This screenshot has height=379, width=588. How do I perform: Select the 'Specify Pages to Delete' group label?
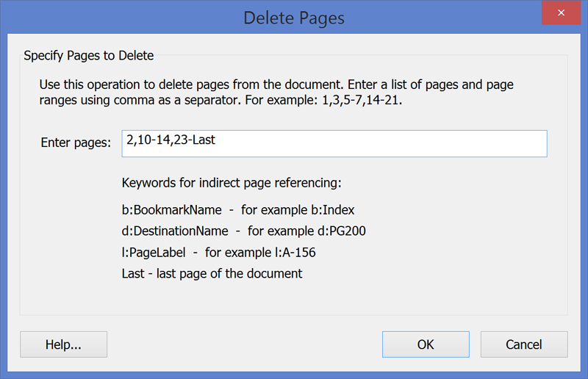coord(88,56)
